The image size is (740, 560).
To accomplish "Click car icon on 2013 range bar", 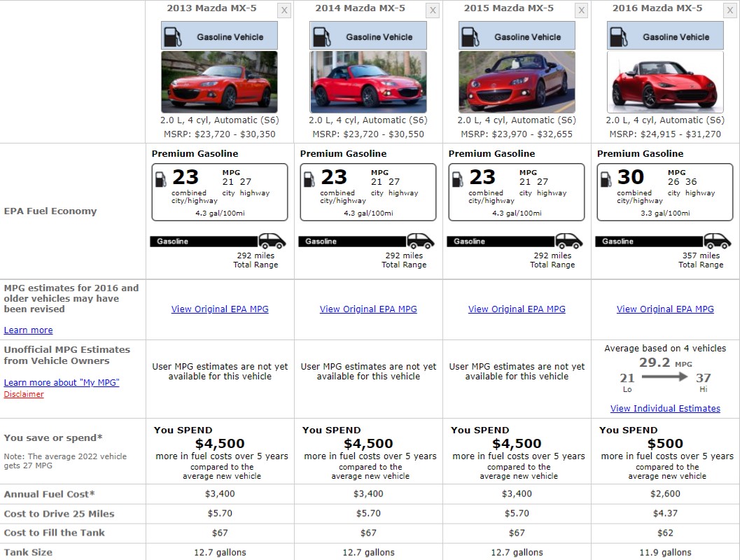I will pyautogui.click(x=272, y=241).
